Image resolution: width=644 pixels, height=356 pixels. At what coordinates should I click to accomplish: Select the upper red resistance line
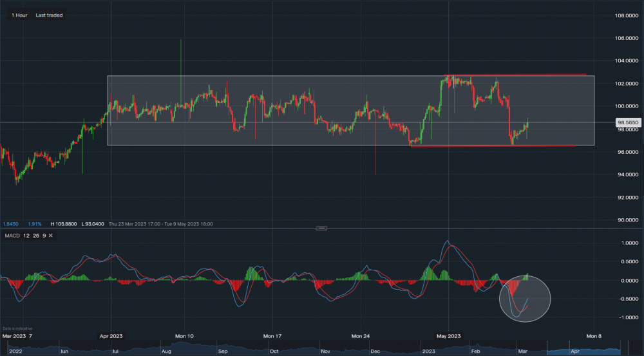(x=515, y=75)
